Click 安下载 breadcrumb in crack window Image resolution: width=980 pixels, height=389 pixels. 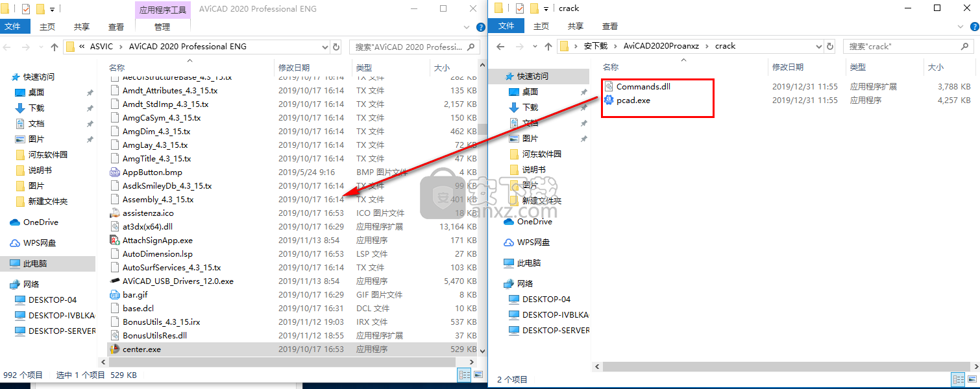(x=595, y=46)
